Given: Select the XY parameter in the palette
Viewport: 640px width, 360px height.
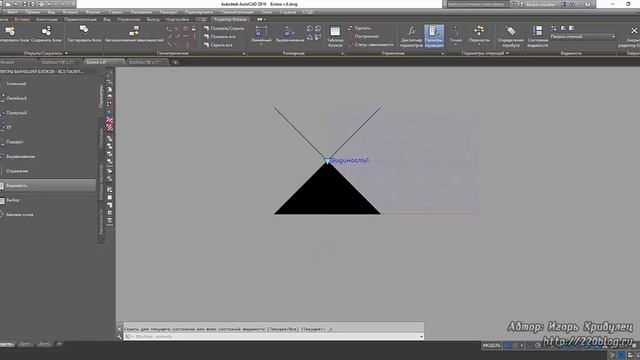Looking at the screenshot, I should [8, 128].
